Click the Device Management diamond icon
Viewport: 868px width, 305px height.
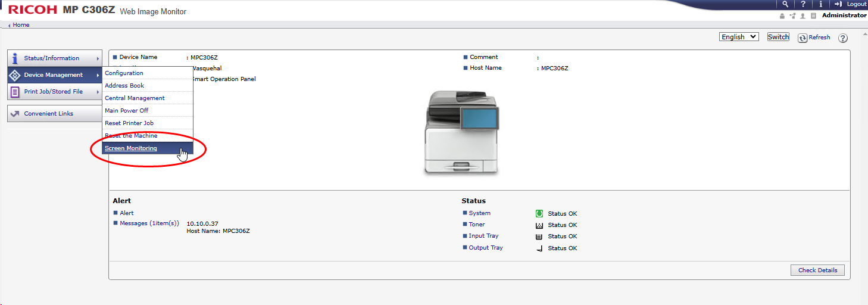click(15, 75)
